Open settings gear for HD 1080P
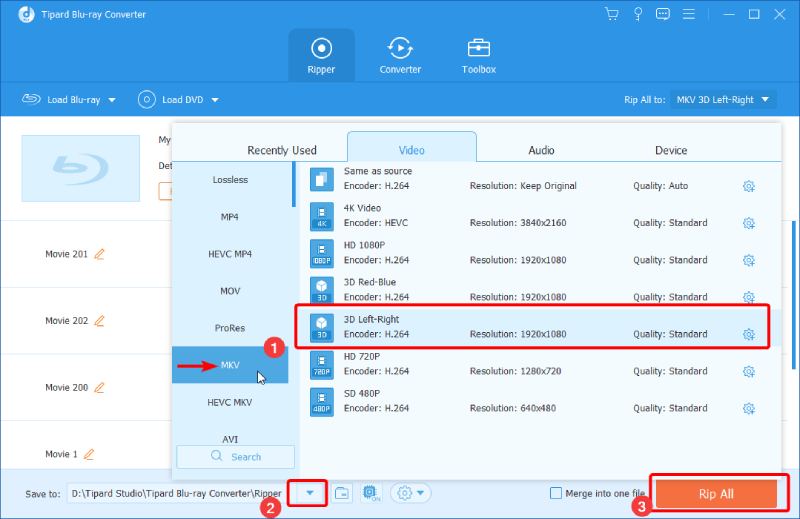The height and width of the screenshot is (519, 800). coord(748,260)
